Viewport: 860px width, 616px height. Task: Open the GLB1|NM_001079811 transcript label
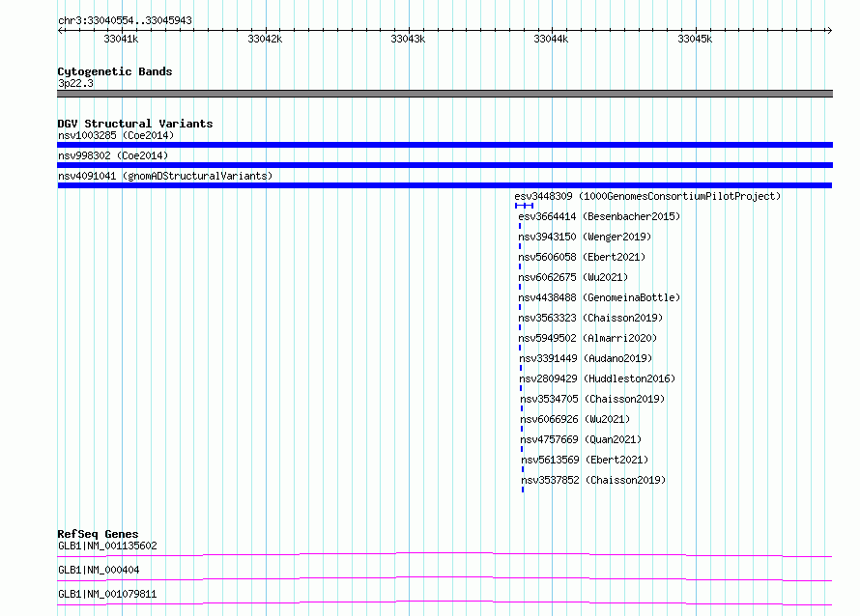(107, 594)
